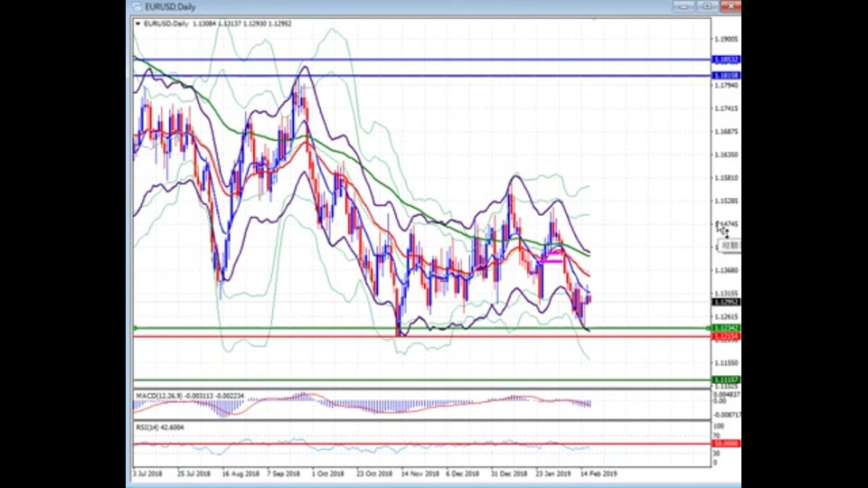Viewport: 868px width, 488px height.
Task: Click the 1.15810 price axis value
Action: (x=726, y=178)
